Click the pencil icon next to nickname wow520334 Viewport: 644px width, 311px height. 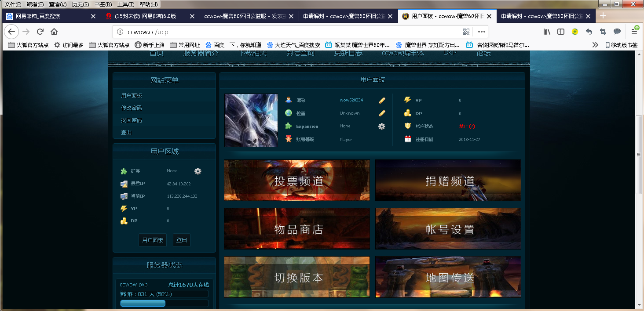pyautogui.click(x=382, y=100)
